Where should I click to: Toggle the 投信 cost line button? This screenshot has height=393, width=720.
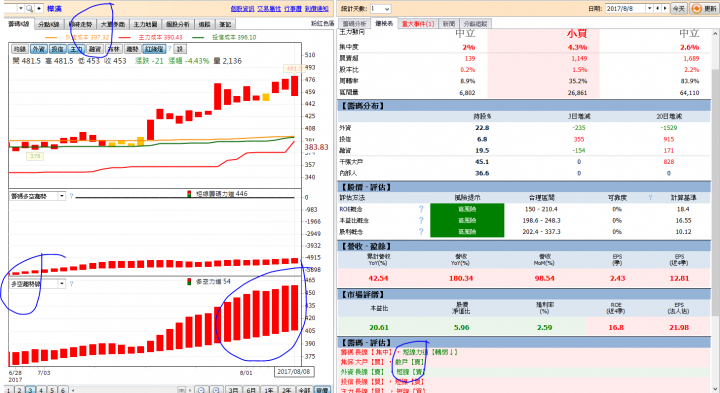point(57,49)
